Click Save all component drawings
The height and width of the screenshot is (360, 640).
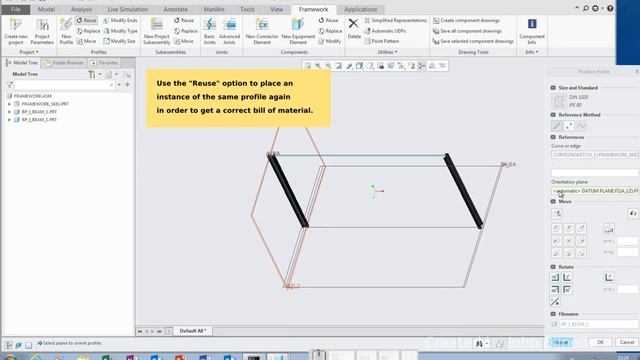pyautogui.click(x=467, y=31)
